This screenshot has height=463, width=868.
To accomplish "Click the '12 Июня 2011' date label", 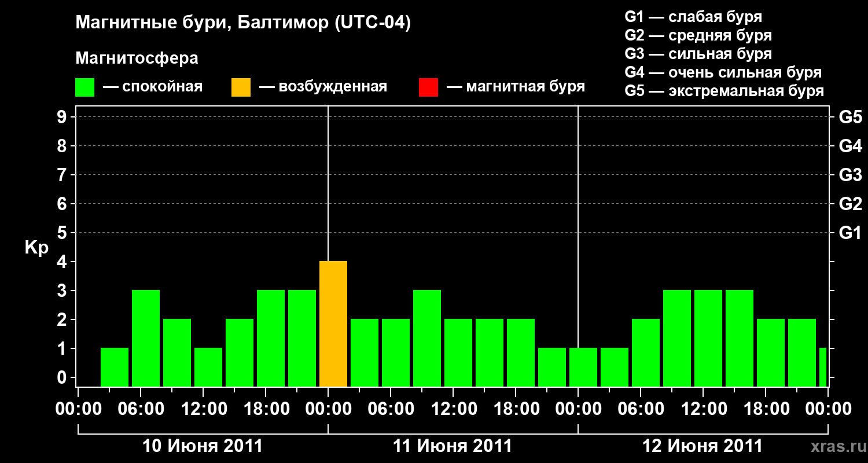I will point(703,446).
